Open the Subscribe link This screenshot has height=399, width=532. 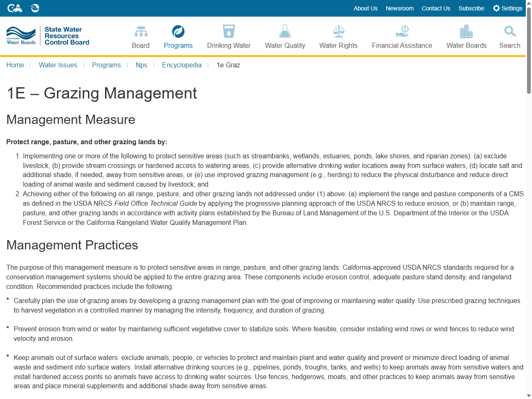[471, 8]
